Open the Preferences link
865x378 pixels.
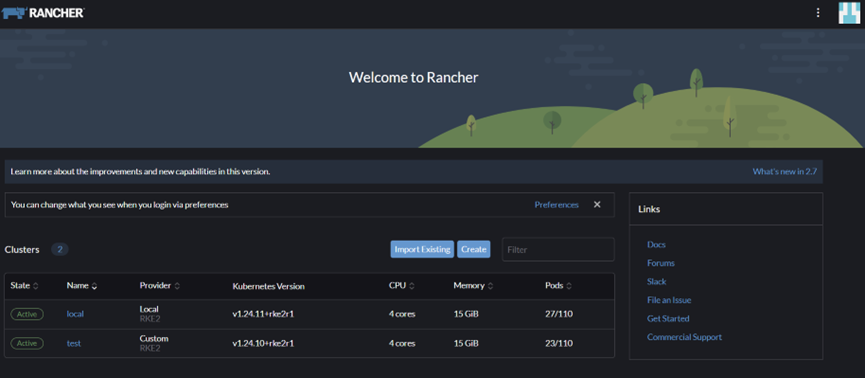click(x=557, y=205)
